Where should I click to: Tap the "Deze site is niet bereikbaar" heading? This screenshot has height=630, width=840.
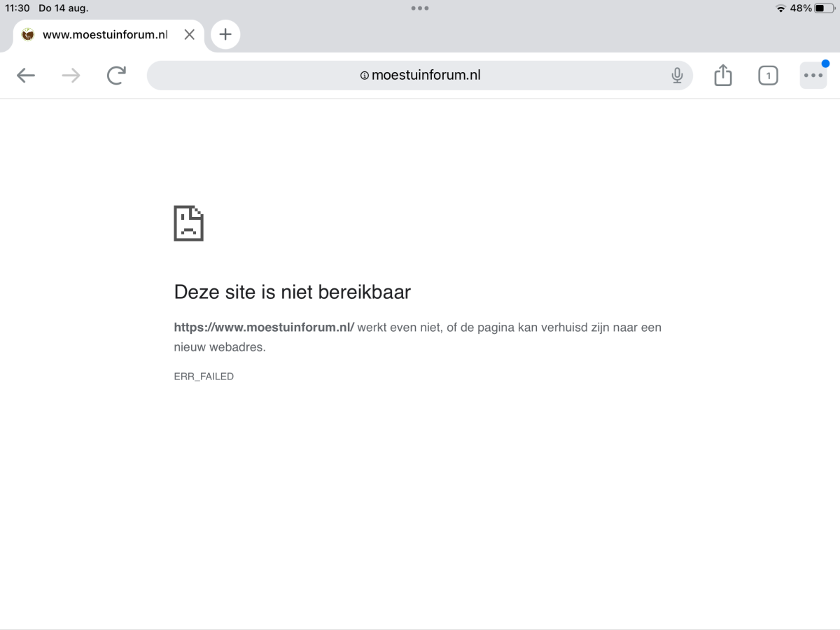click(x=292, y=292)
